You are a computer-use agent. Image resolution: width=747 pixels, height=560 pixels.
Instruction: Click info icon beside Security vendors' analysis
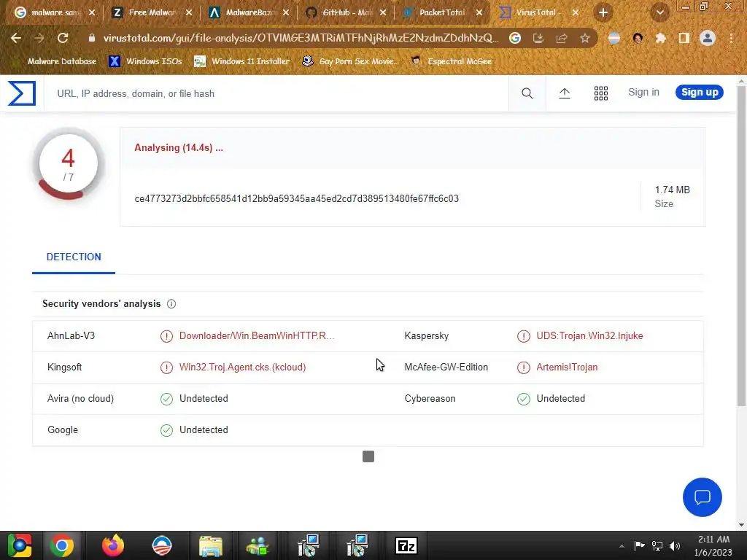point(171,304)
